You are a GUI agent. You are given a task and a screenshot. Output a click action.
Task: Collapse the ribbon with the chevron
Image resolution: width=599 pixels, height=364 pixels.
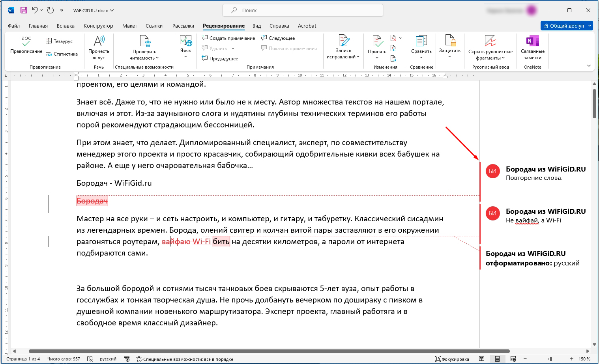589,65
